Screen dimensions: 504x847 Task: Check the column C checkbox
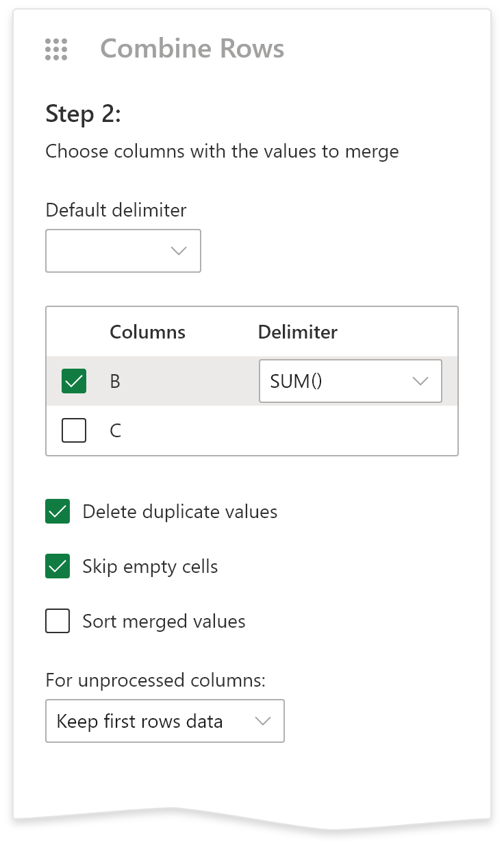(74, 430)
